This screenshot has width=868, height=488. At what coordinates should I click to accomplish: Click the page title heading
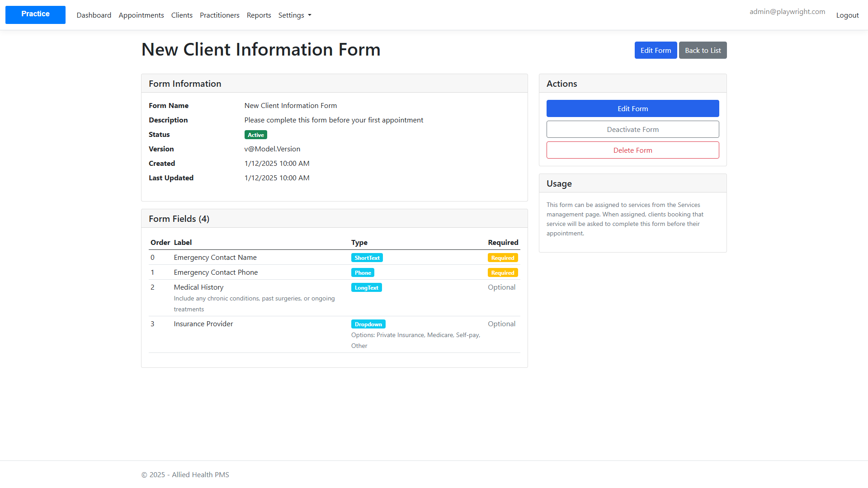click(x=261, y=49)
